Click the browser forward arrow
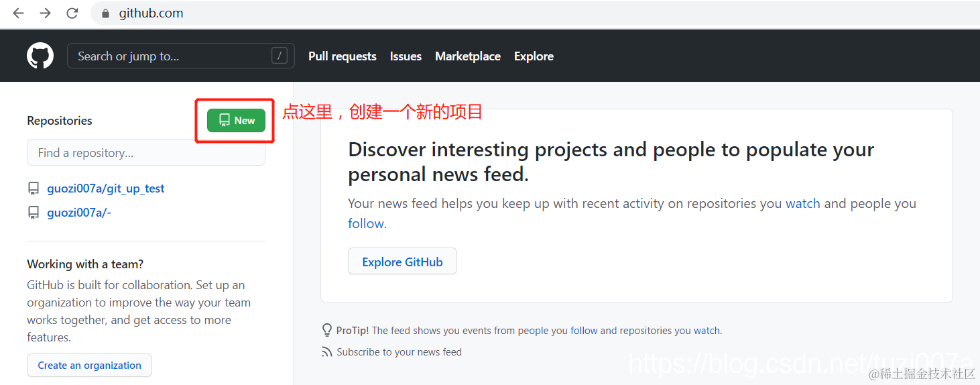Image resolution: width=980 pixels, height=385 pixels. click(x=45, y=13)
